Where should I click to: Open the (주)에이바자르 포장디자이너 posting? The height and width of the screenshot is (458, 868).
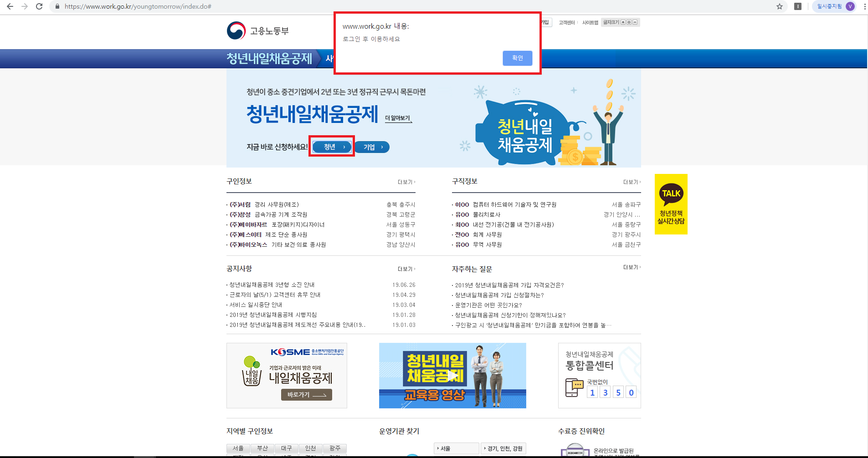277,224
